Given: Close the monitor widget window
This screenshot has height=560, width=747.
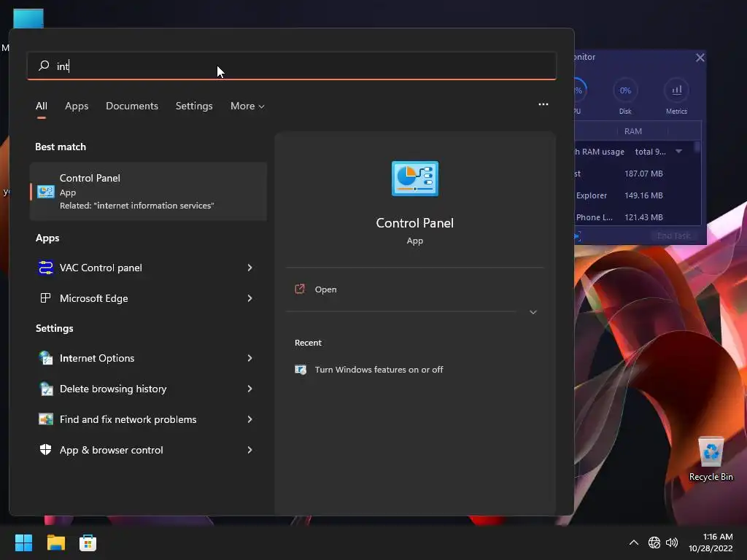Looking at the screenshot, I should tap(700, 58).
